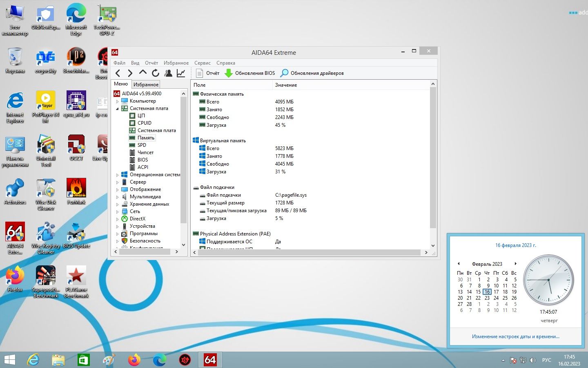The height and width of the screenshot is (368, 588).
Task: Open FurMark desktop shortcut
Action: tap(76, 191)
